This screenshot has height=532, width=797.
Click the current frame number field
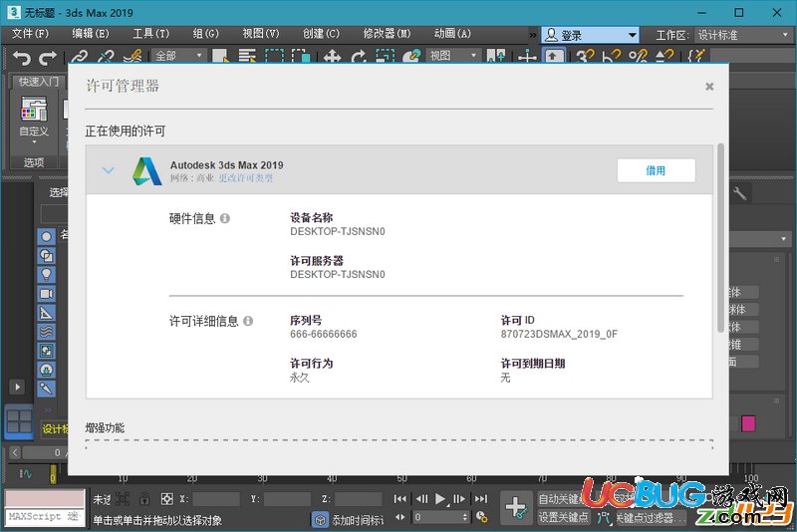[x=441, y=517]
